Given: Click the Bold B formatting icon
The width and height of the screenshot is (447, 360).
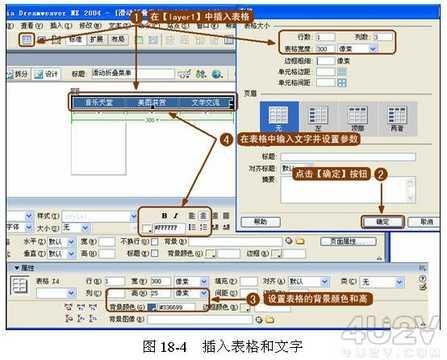Looking at the screenshot, I should [x=164, y=216].
